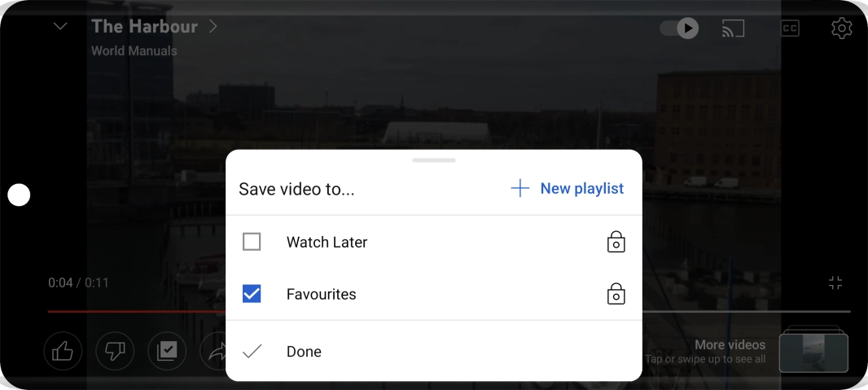Exit fullscreen with the collapse icon
The image size is (868, 390).
pos(835,283)
